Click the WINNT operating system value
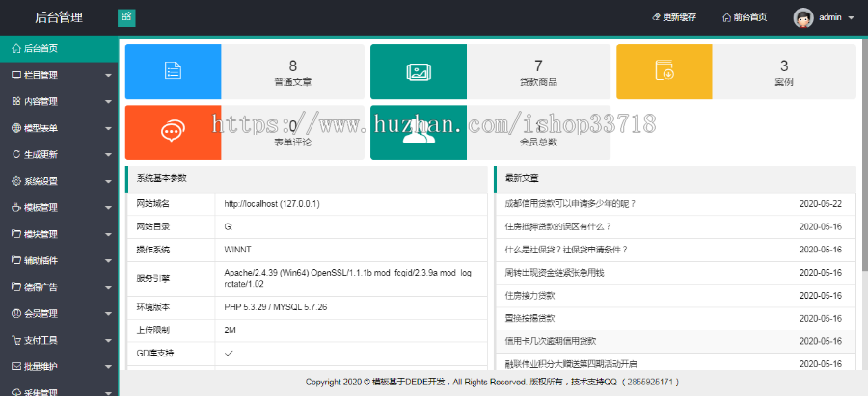 tap(237, 250)
